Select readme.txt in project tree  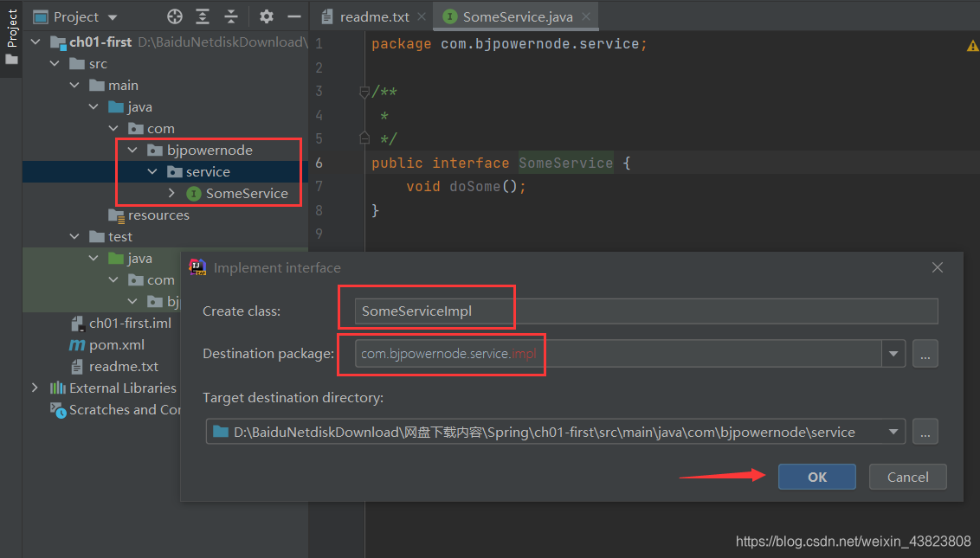(x=124, y=366)
